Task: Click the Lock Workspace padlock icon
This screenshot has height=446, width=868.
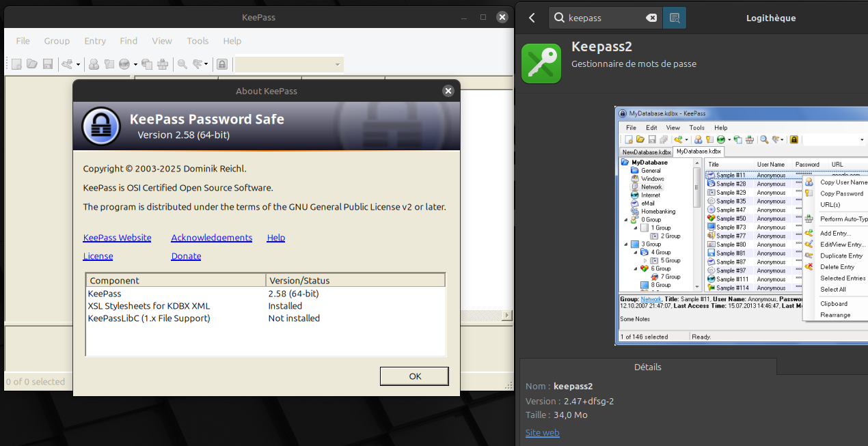Action: [x=222, y=64]
